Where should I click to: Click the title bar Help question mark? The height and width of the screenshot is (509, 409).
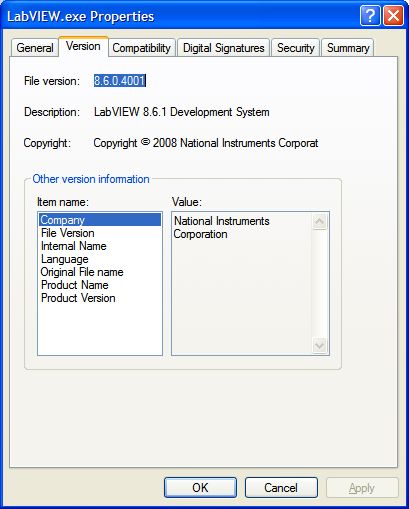(370, 15)
